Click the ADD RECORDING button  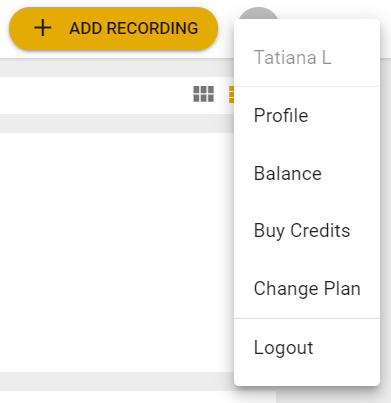(x=113, y=28)
